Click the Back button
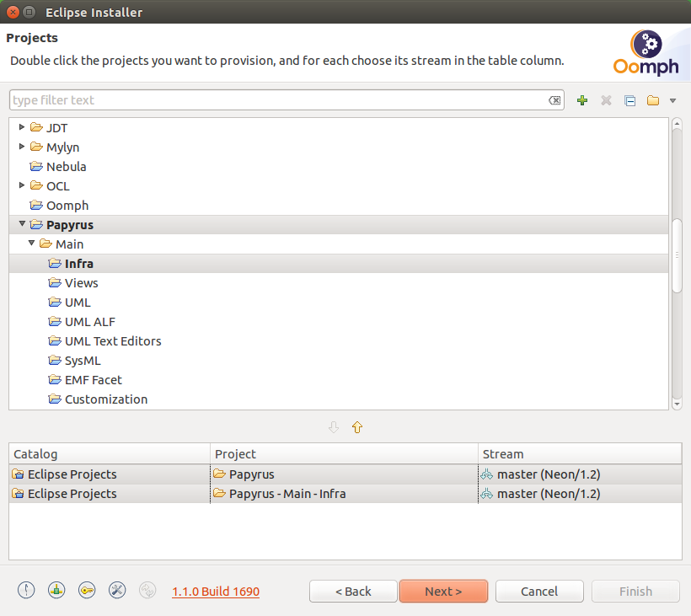 coord(353,592)
